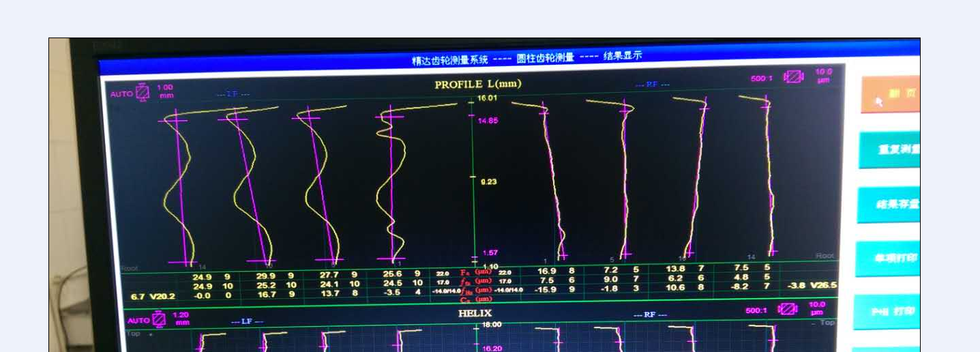
Task: Click the P+H 打印 print button
Action: coord(887,311)
